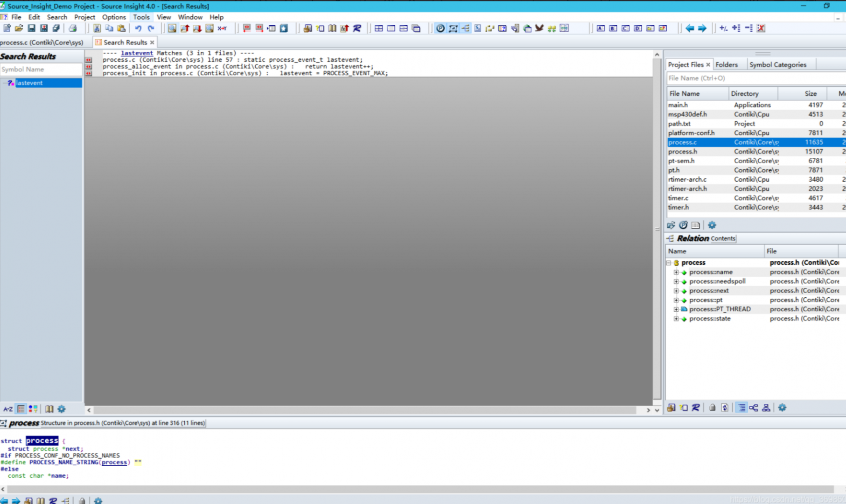Image resolution: width=846 pixels, height=504 pixels.
Task: Click the Copy icon in the toolbar
Action: click(x=109, y=28)
